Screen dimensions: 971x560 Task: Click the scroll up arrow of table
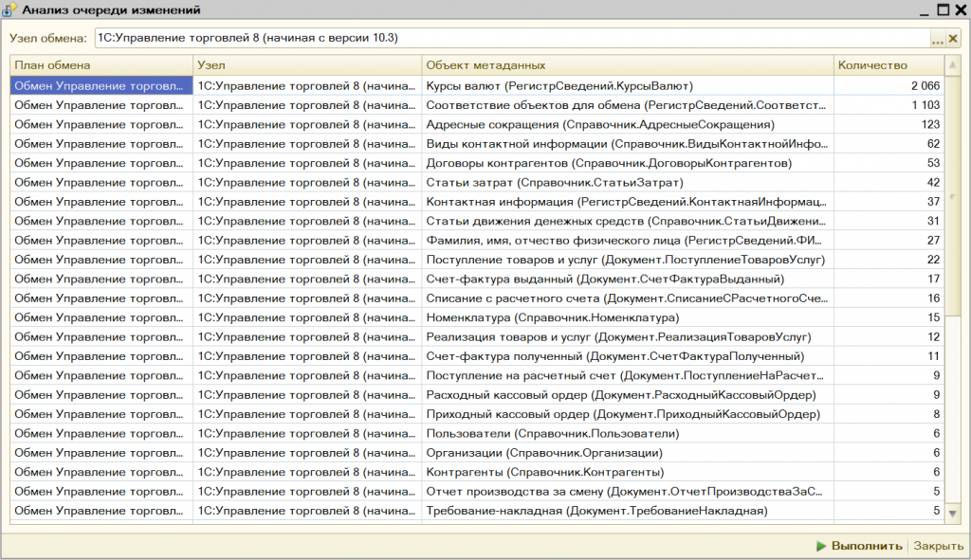952,65
